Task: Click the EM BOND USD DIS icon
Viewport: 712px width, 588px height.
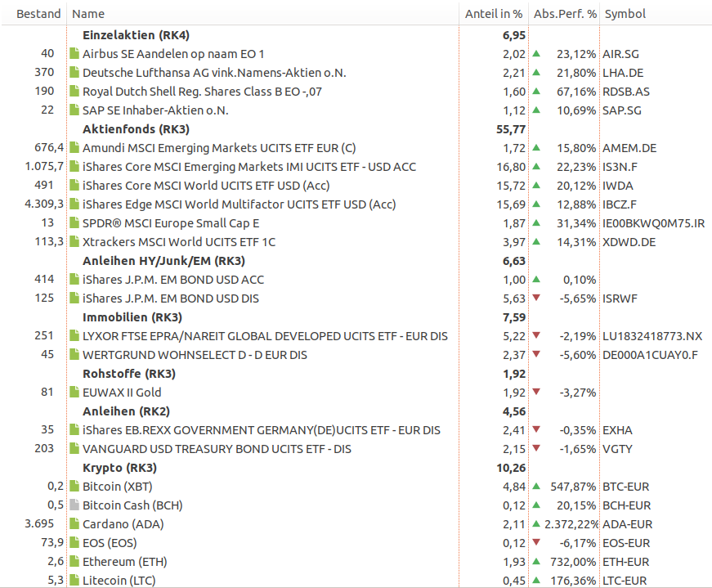Action: pos(74,298)
